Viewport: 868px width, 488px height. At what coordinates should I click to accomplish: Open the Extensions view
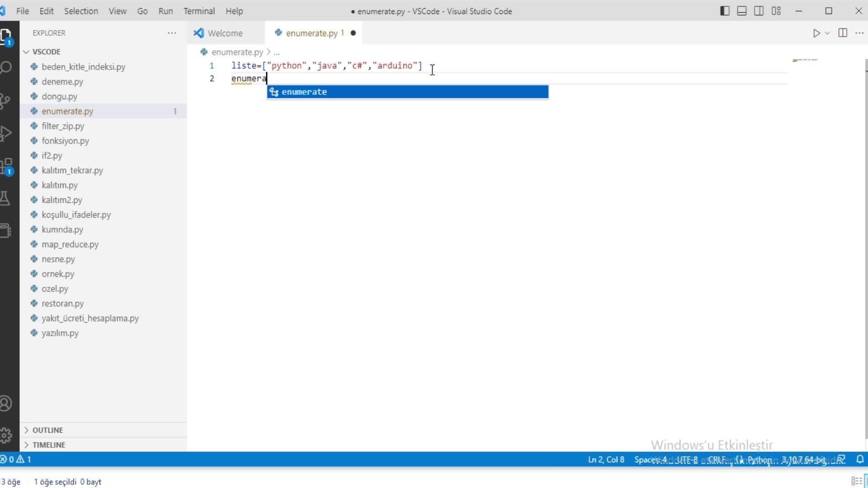coord(6,167)
